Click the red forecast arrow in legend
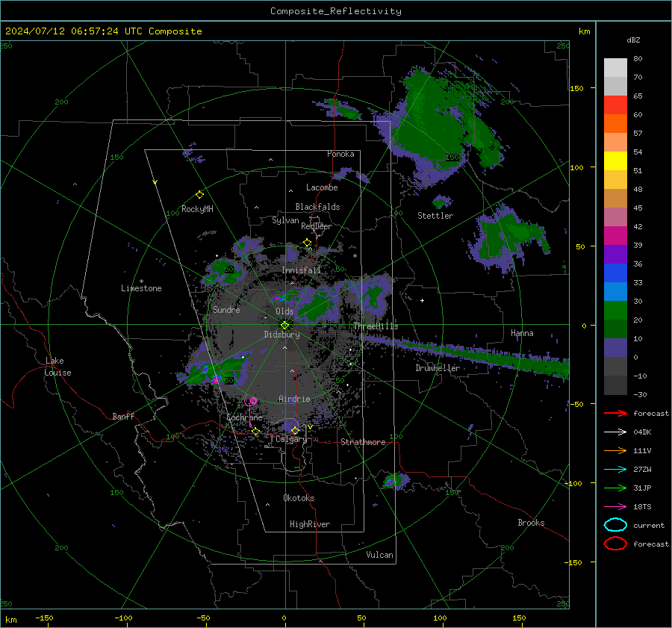 click(615, 413)
